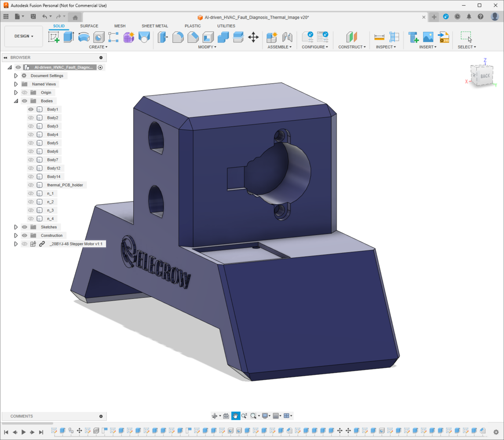Open the CONSTRUCT menu
The image size is (504, 440).
[x=352, y=47]
